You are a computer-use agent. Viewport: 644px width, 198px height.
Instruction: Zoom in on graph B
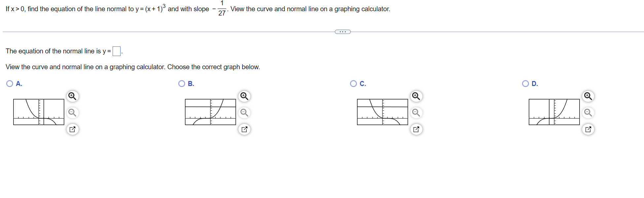click(244, 96)
